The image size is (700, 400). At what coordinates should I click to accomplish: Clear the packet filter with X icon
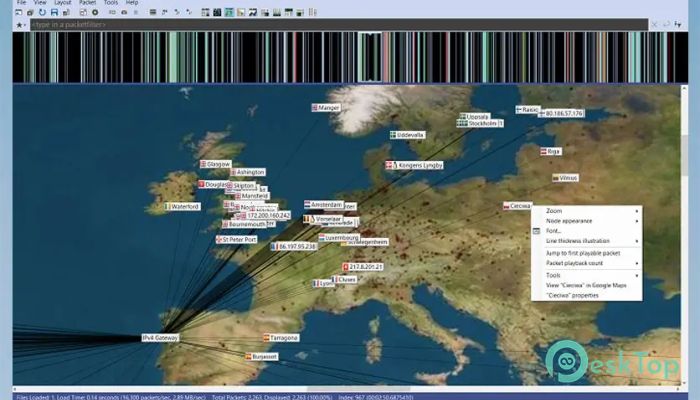click(654, 25)
